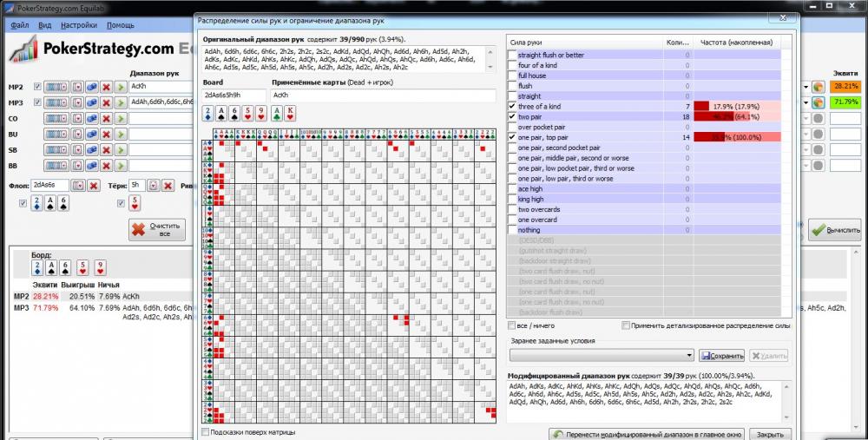868x440 pixels.
Task: Clear MP3 range with the red X
Action: tap(106, 102)
